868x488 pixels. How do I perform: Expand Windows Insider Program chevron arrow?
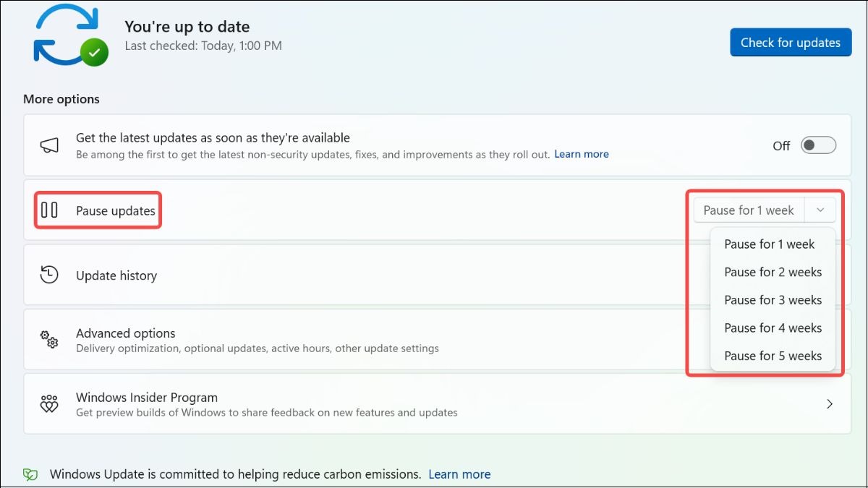click(x=830, y=404)
